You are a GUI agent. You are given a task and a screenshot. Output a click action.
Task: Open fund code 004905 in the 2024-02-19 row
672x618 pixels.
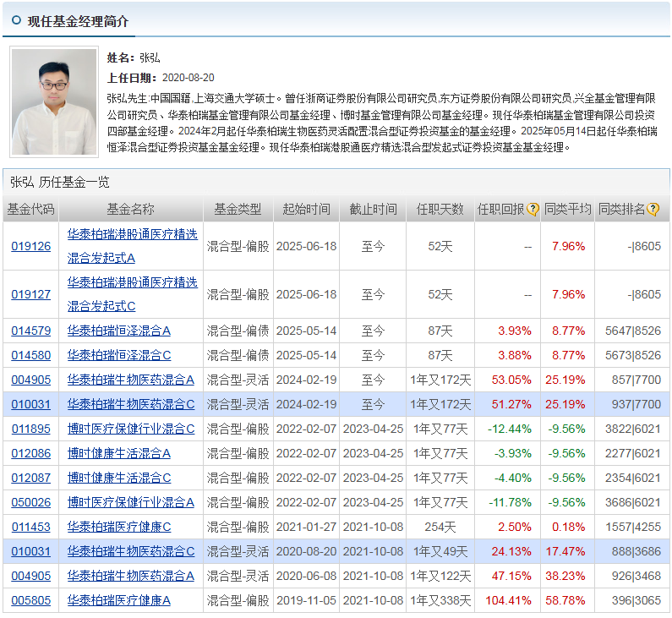tap(31, 380)
